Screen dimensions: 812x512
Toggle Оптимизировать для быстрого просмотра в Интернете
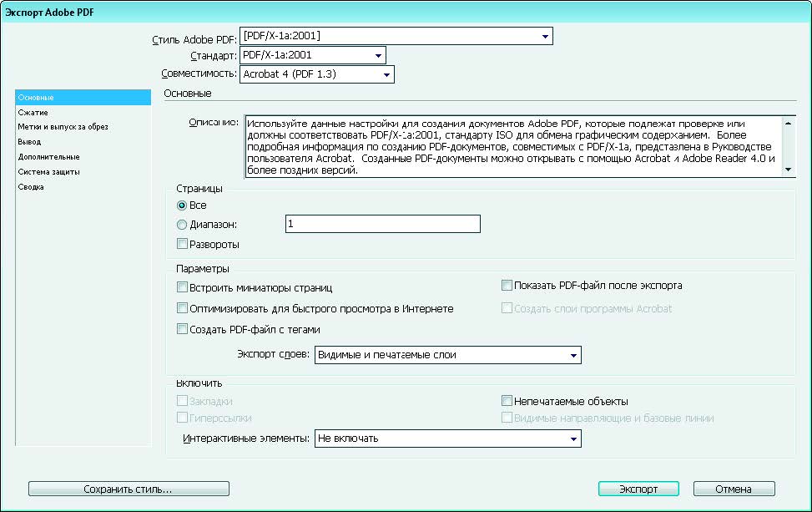pos(182,308)
